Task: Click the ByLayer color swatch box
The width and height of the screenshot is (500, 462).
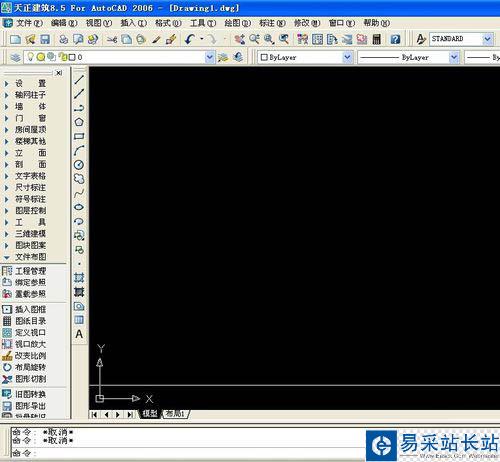Action: pyautogui.click(x=264, y=57)
